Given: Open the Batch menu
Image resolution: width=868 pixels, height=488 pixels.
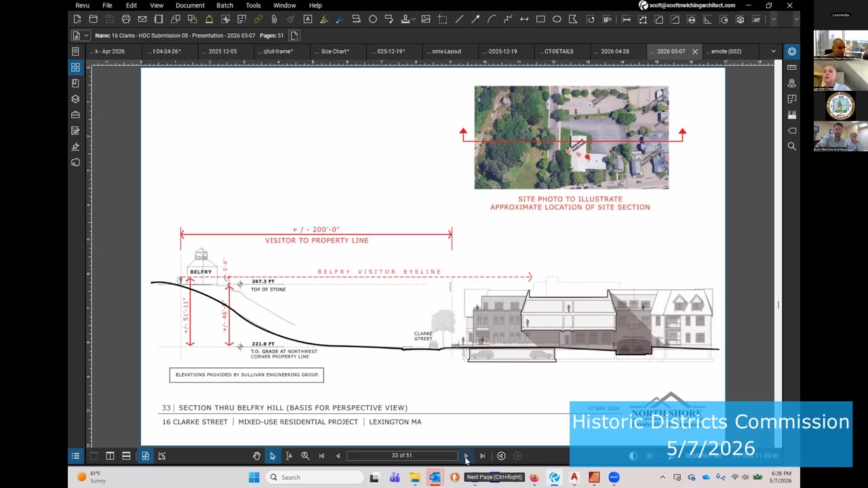Looking at the screenshot, I should tap(224, 5).
